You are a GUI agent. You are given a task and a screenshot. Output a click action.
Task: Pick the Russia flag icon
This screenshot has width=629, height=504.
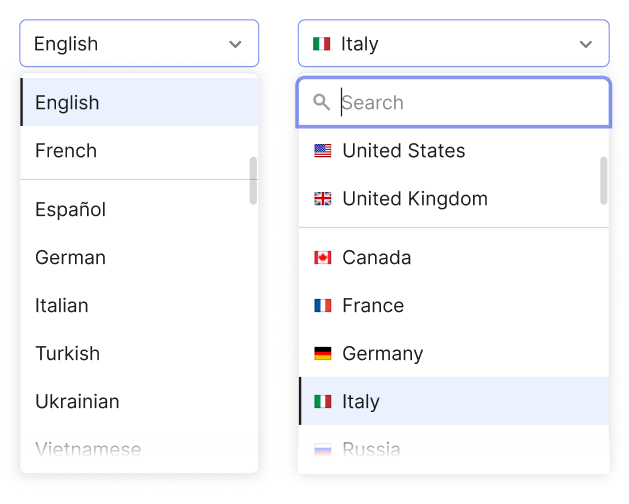click(x=323, y=449)
